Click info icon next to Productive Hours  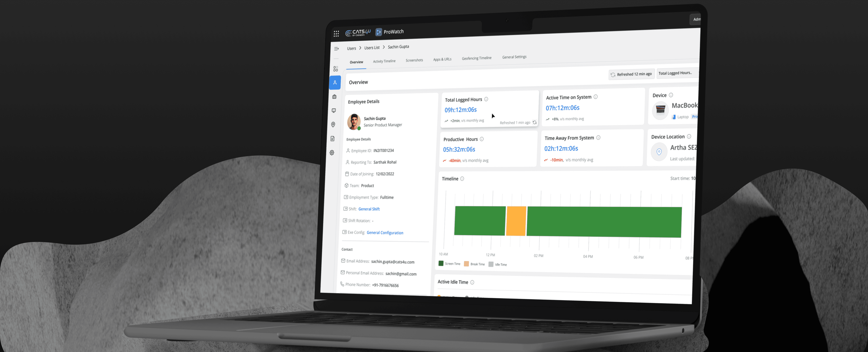(482, 139)
